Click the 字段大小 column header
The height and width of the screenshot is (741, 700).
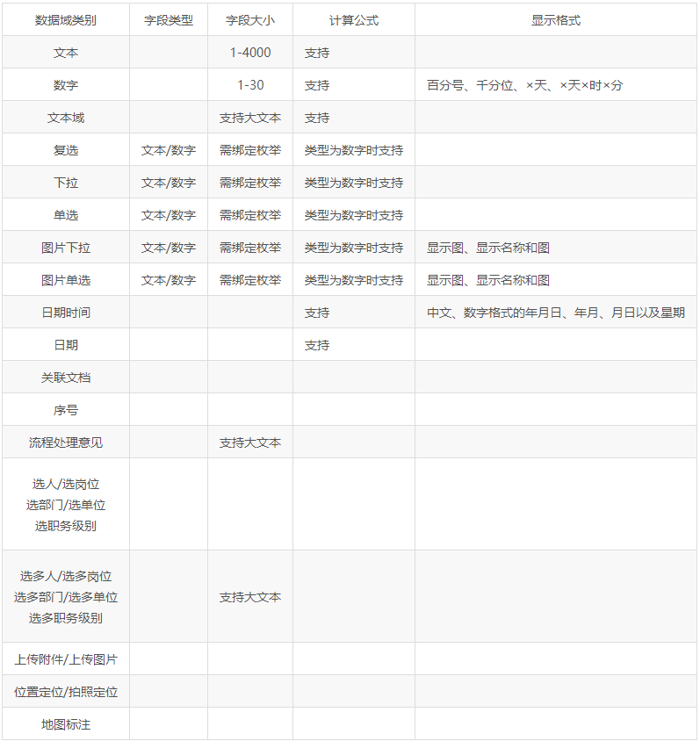250,20
